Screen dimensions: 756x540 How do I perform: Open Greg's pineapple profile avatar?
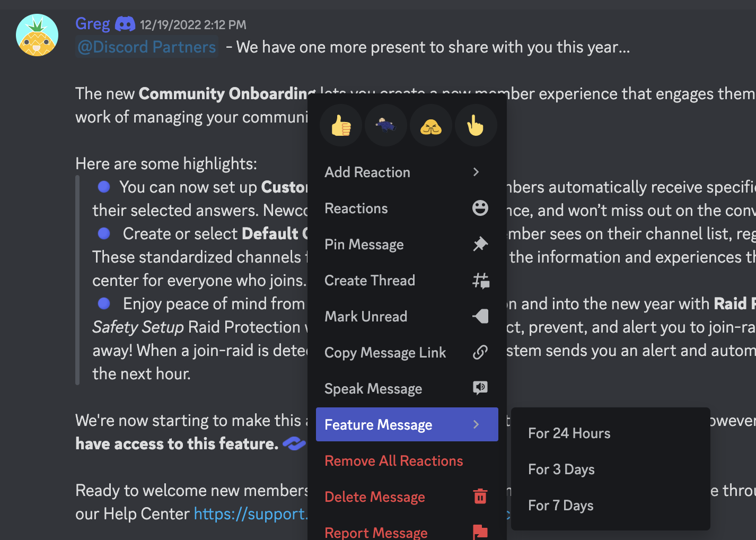pyautogui.click(x=37, y=36)
